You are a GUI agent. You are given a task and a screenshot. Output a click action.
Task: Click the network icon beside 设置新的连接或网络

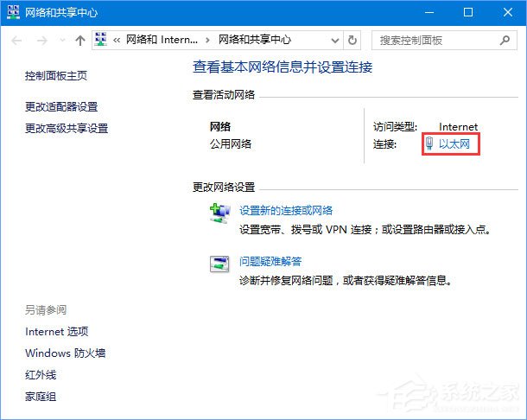[x=219, y=213]
